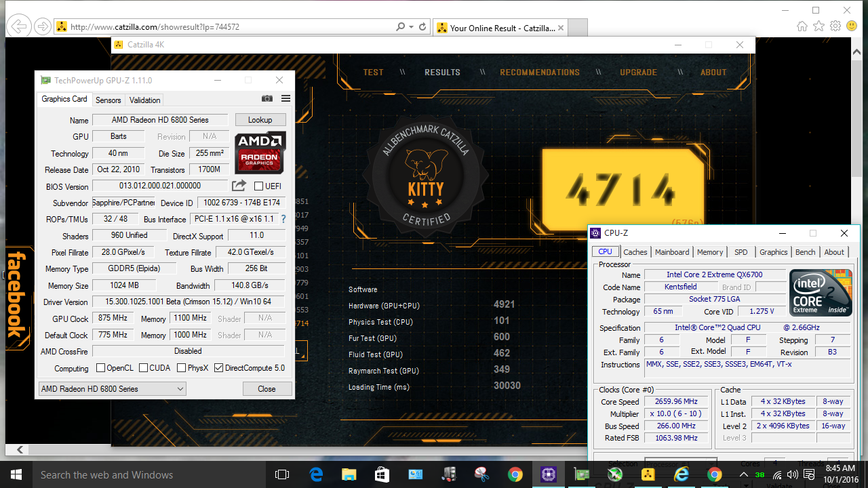Launch Microsoft Edge from the taskbar
Image resolution: width=868 pixels, height=488 pixels.
tap(316, 474)
